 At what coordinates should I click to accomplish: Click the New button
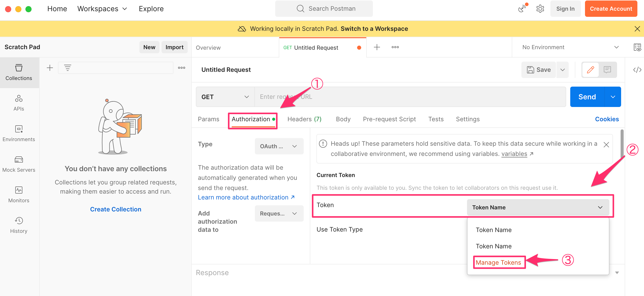point(149,47)
